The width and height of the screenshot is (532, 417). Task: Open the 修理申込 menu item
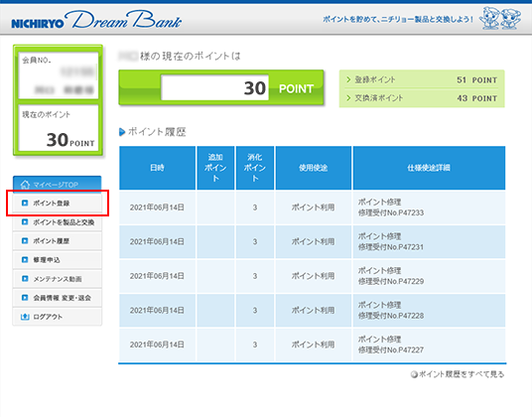click(x=57, y=260)
